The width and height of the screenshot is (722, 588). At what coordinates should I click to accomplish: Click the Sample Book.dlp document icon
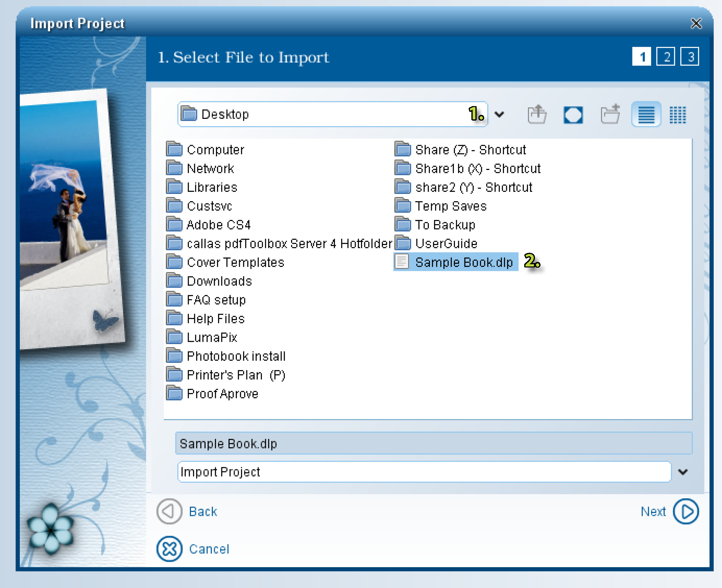point(402,261)
